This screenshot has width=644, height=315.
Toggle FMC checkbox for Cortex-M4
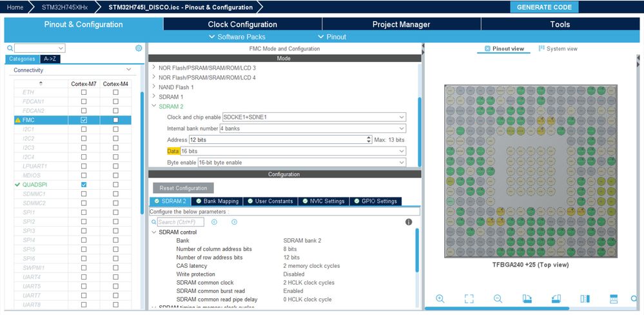[x=116, y=120]
